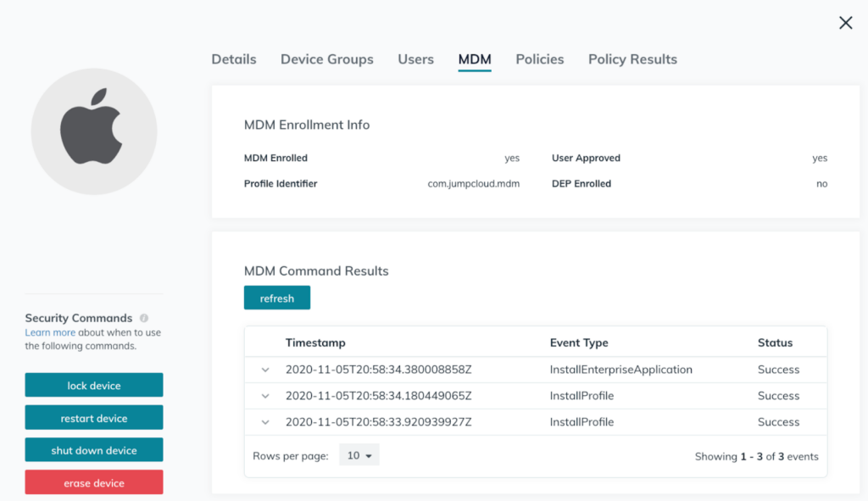Image resolution: width=868 pixels, height=501 pixels.
Task: Switch to the Details tab
Action: click(233, 59)
